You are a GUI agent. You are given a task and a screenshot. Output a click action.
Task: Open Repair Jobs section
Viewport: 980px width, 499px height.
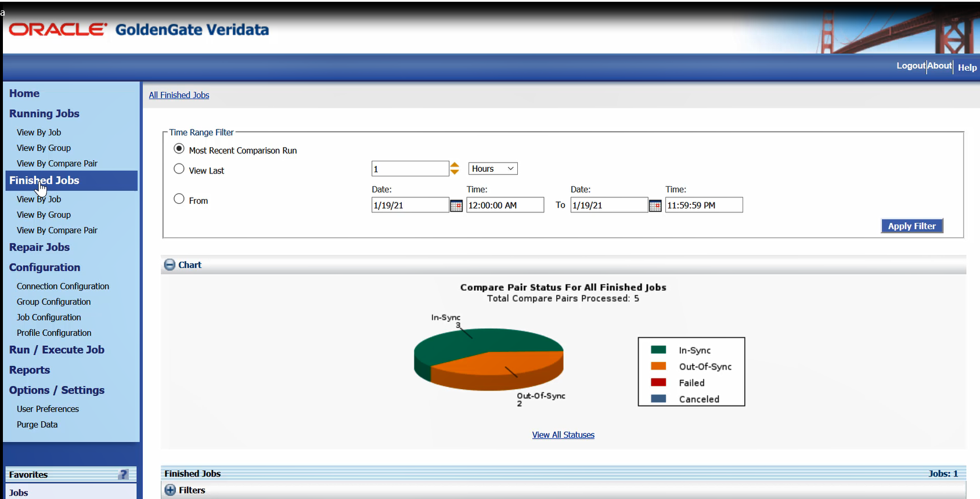pyautogui.click(x=39, y=247)
